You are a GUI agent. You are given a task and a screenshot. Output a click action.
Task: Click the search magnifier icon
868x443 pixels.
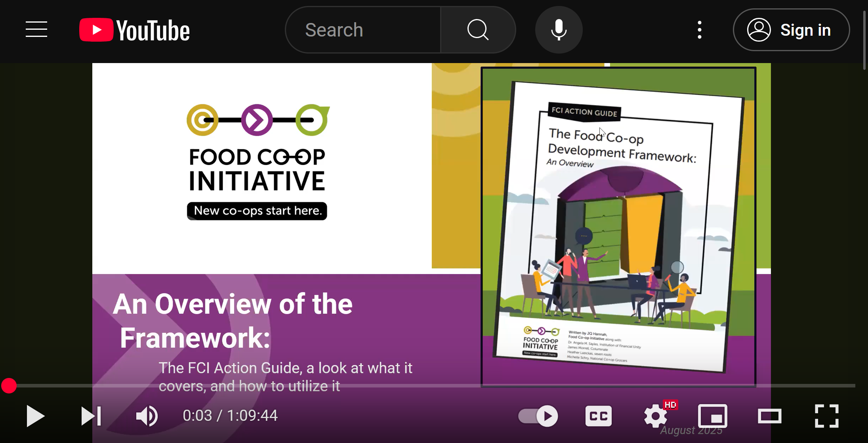tap(477, 29)
